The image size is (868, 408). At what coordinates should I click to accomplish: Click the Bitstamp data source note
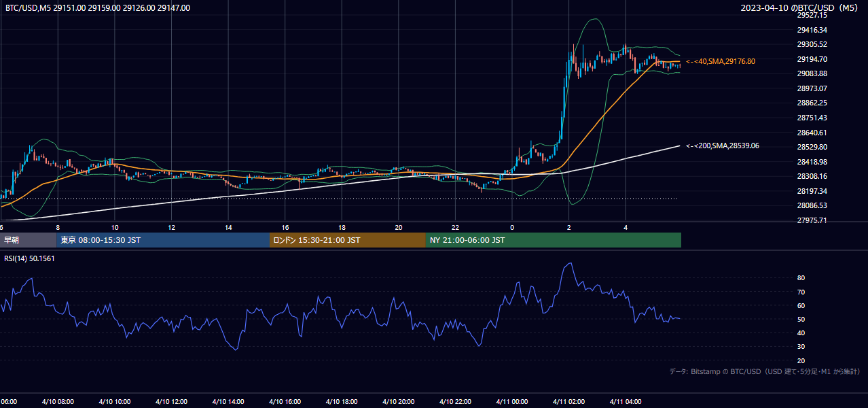765,371
